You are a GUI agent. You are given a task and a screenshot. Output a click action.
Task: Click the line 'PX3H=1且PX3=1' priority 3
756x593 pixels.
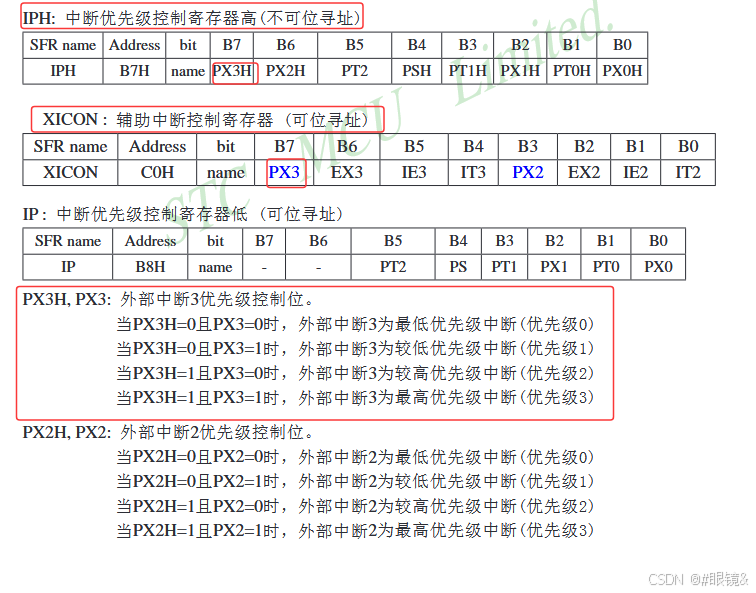click(x=355, y=398)
